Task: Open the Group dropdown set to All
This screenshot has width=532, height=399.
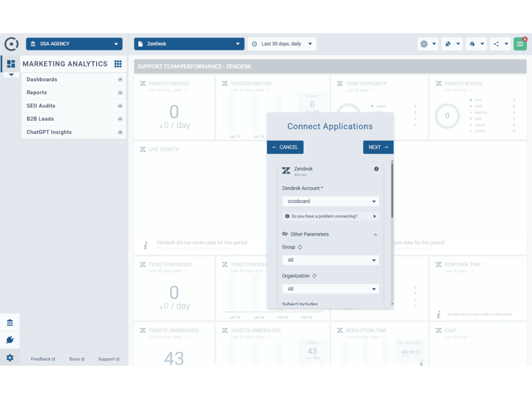Action: pos(330,260)
